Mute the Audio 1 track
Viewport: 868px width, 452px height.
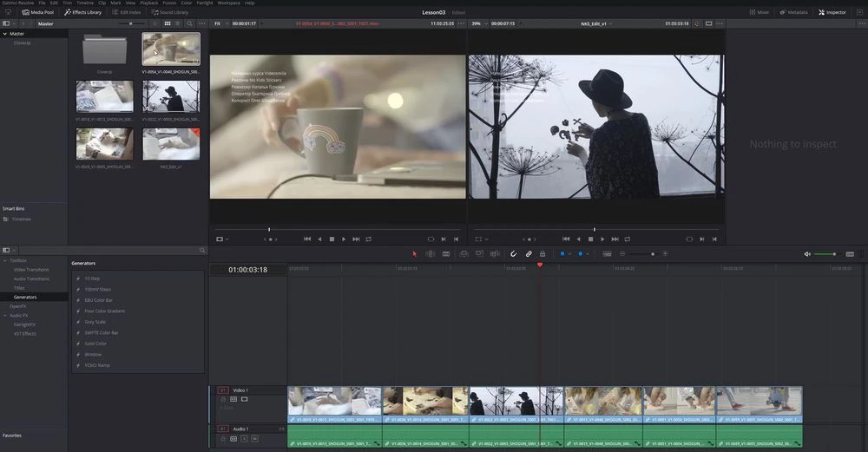coord(254,439)
